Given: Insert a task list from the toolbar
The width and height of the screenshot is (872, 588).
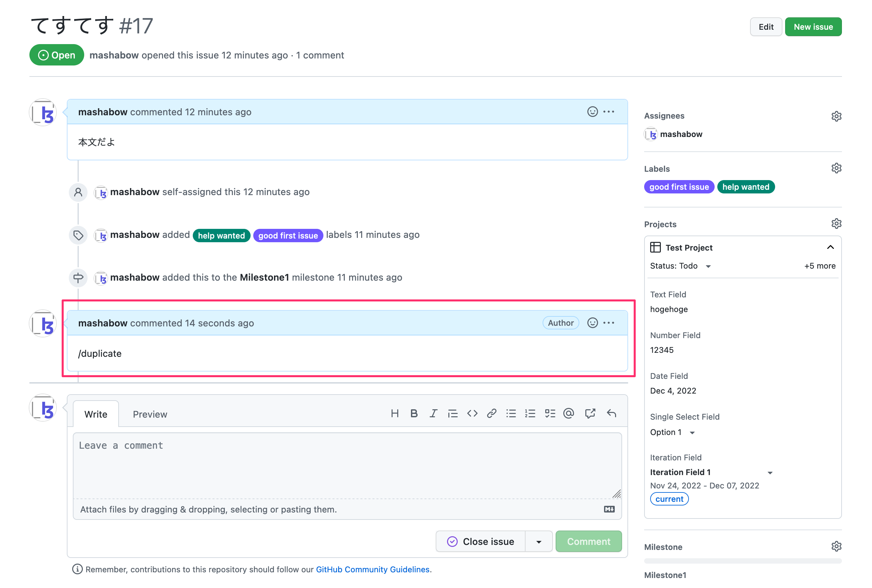Looking at the screenshot, I should coord(550,413).
